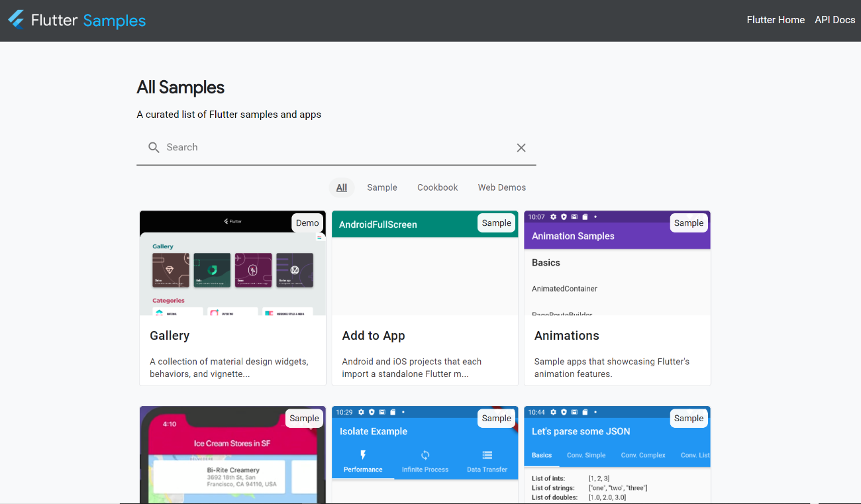
Task: Click AnimatedContainer in Animations preview
Action: tap(565, 289)
